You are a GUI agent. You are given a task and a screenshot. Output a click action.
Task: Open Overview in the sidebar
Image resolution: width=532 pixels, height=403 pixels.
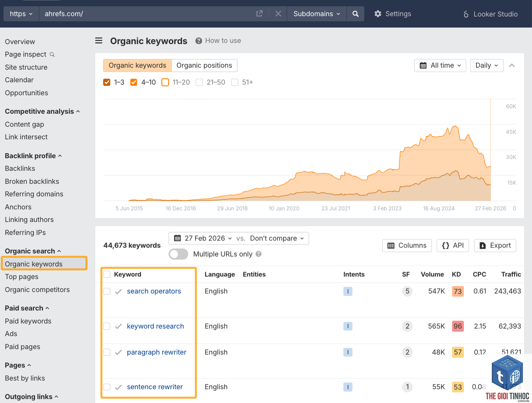pyautogui.click(x=20, y=42)
